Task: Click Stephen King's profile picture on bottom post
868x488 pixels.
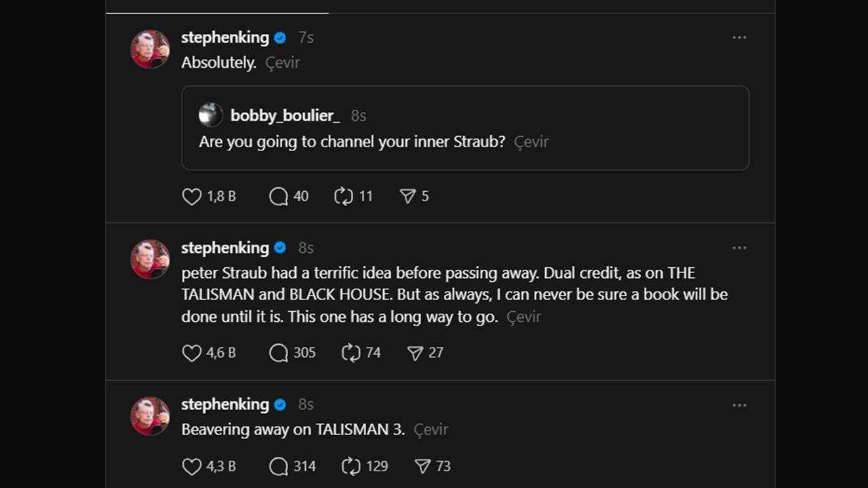Action: pyautogui.click(x=150, y=415)
